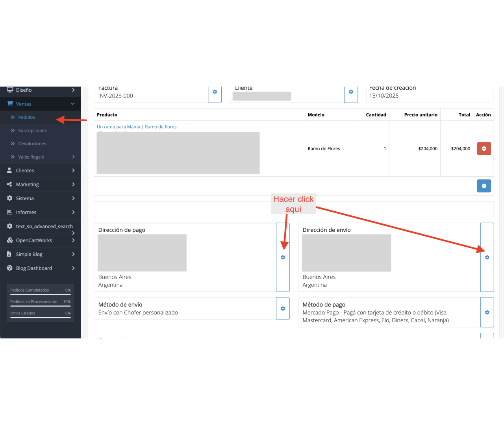Screen dimensions: 504x425
Task: Go to Suscripciones in sidebar
Action: pyautogui.click(x=32, y=131)
